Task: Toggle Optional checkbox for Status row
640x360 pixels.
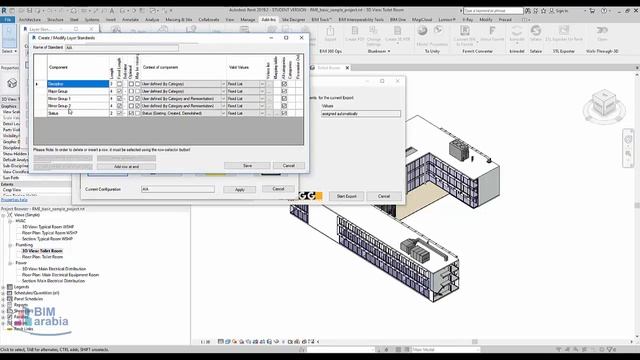Action: pyautogui.click(x=131, y=113)
